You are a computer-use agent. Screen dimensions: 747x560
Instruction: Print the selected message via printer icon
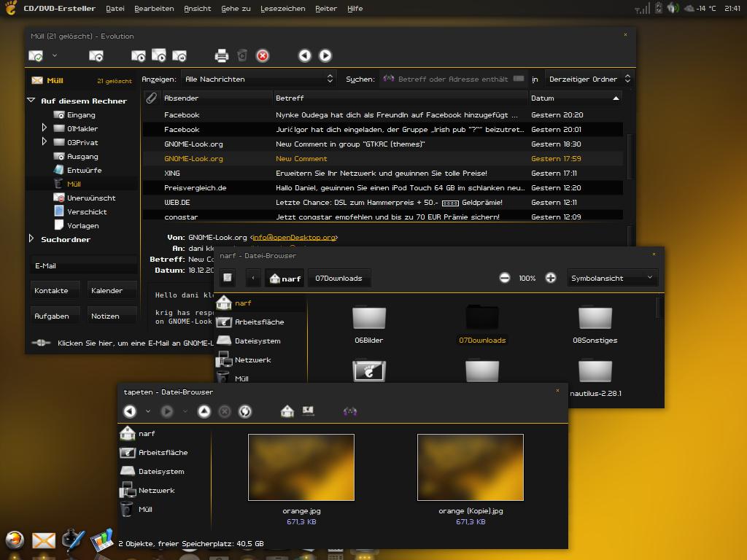222,55
